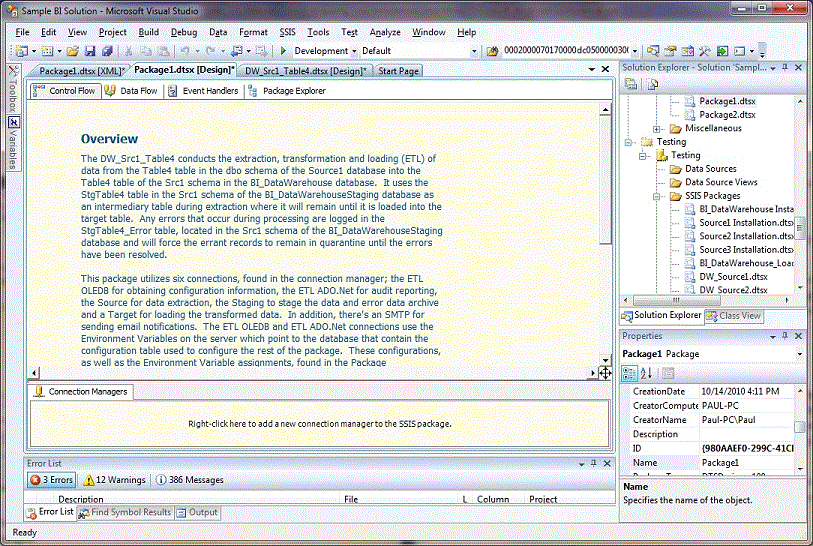Click the Navigate Backward icon

(237, 51)
